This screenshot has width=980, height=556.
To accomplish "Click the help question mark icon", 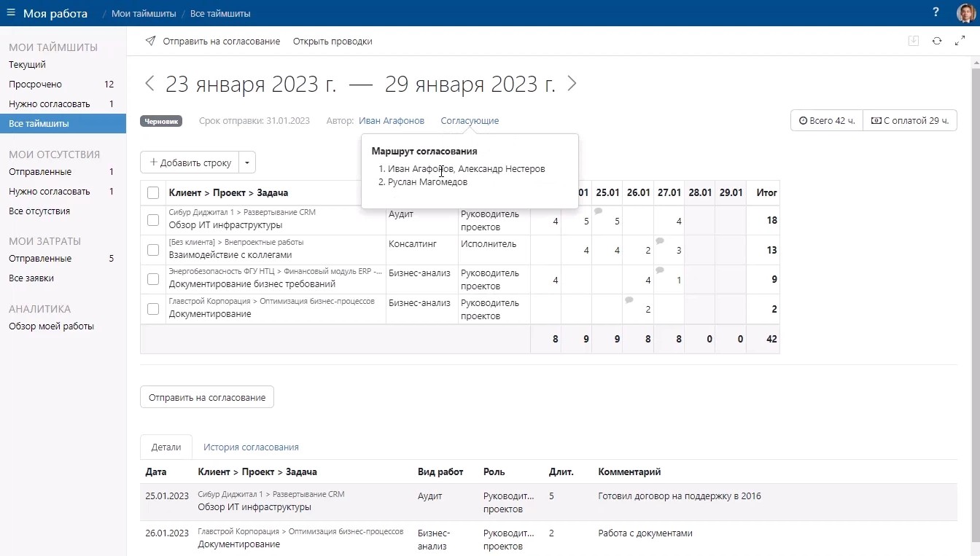I will click(x=936, y=13).
